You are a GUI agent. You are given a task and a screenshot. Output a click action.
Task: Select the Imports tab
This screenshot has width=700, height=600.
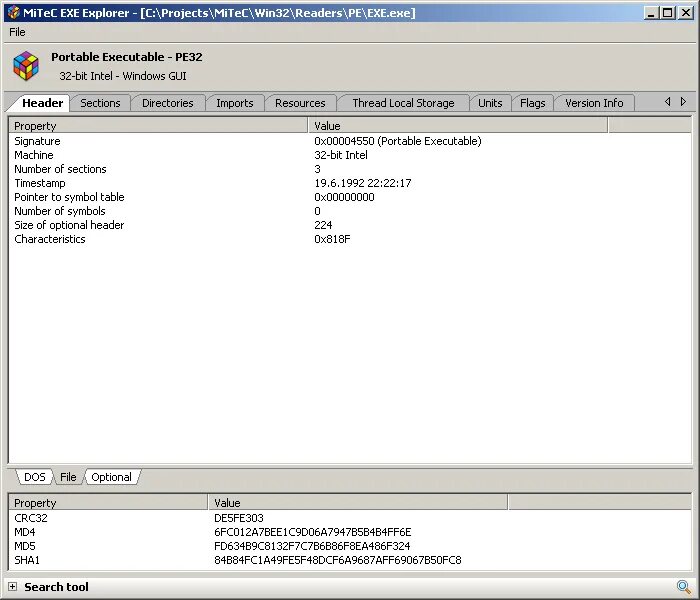pos(234,103)
